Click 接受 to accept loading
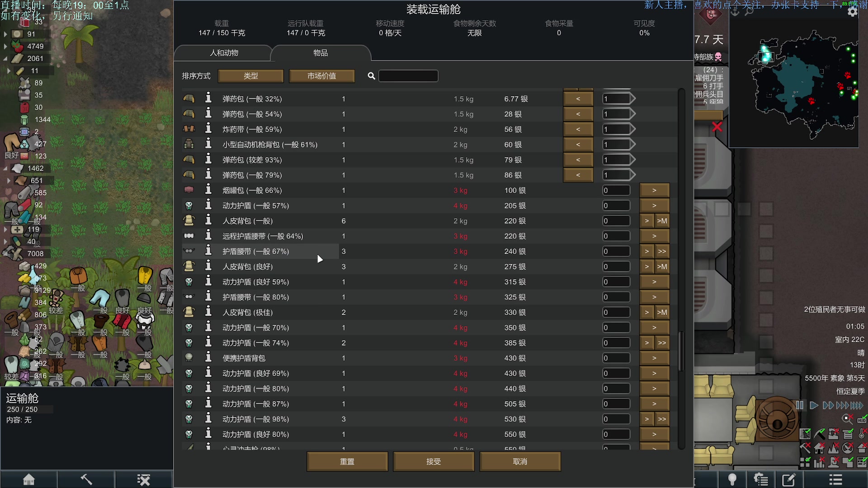Screen dimensions: 868x488 coord(434,461)
